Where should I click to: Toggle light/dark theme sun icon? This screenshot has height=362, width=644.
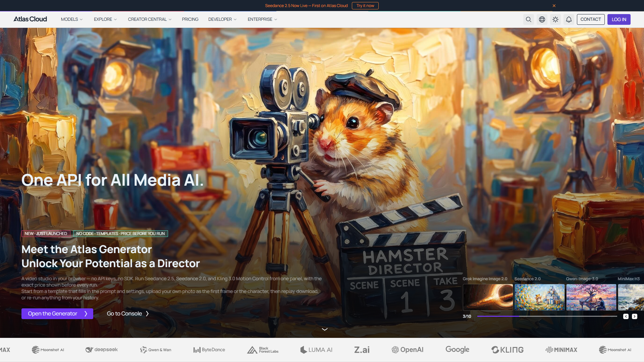(x=555, y=19)
